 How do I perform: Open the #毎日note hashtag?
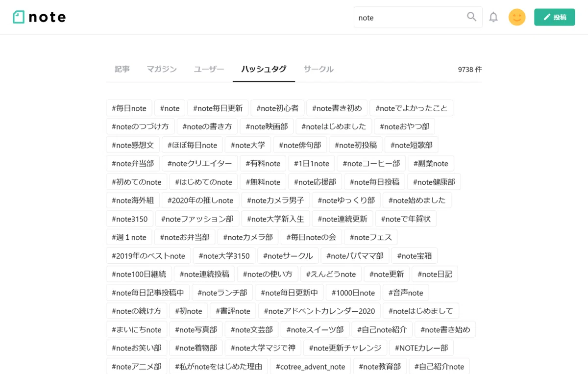tap(129, 108)
